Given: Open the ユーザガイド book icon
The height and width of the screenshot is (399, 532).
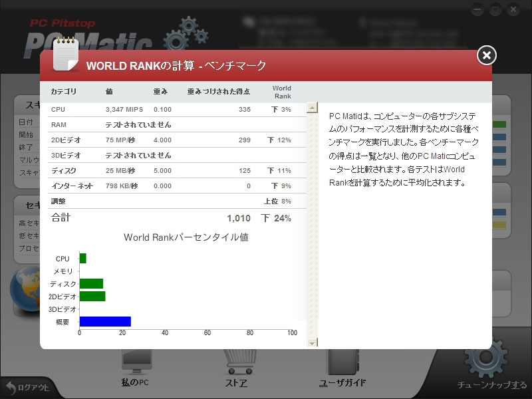Looking at the screenshot, I should [x=342, y=362].
